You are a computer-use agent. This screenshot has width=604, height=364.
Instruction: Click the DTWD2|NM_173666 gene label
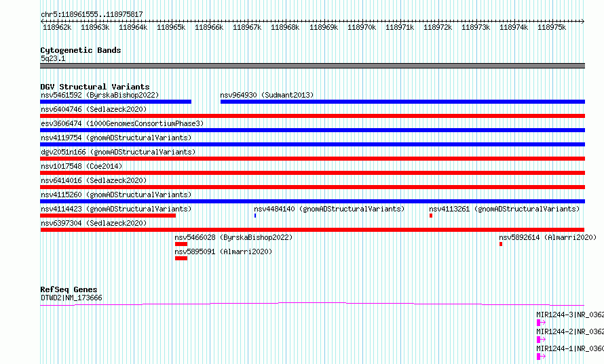71,298
